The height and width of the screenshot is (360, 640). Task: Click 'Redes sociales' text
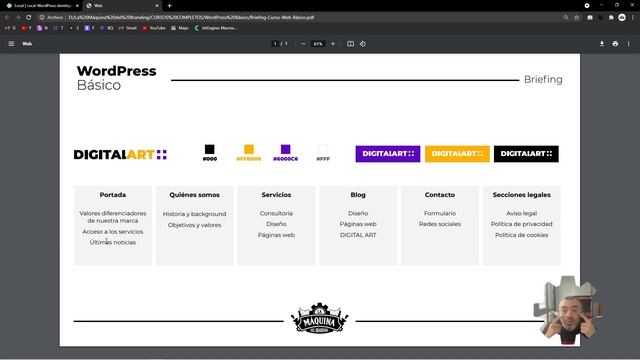click(440, 224)
